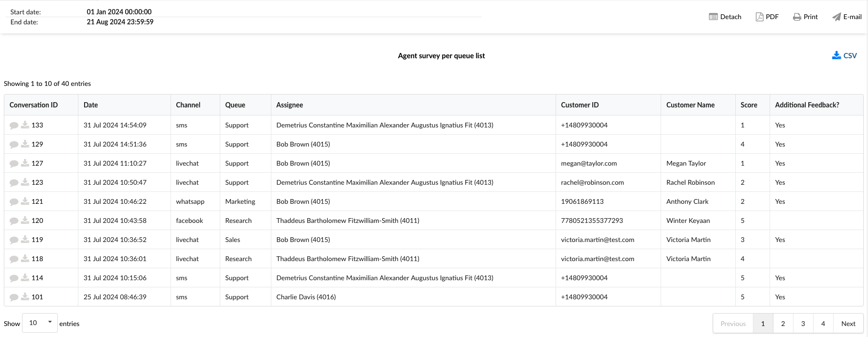Download icon for conversation 118
The width and height of the screenshot is (868, 337).
25,259
